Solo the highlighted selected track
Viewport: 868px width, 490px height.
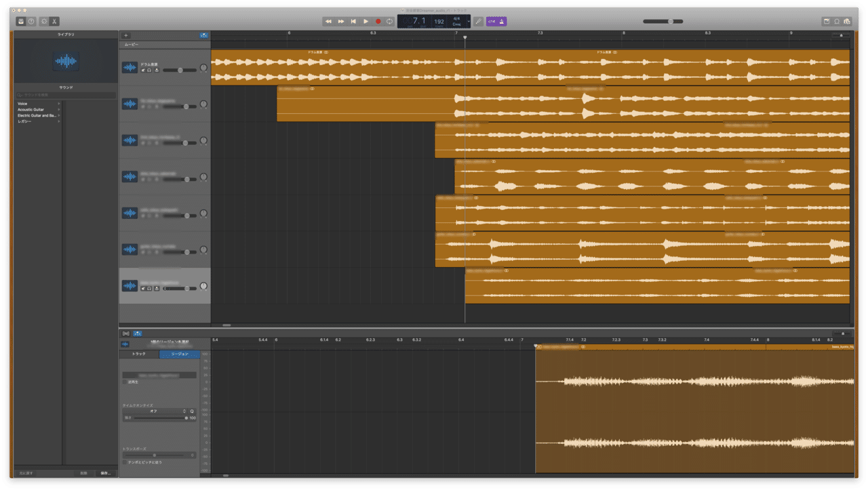tap(150, 288)
